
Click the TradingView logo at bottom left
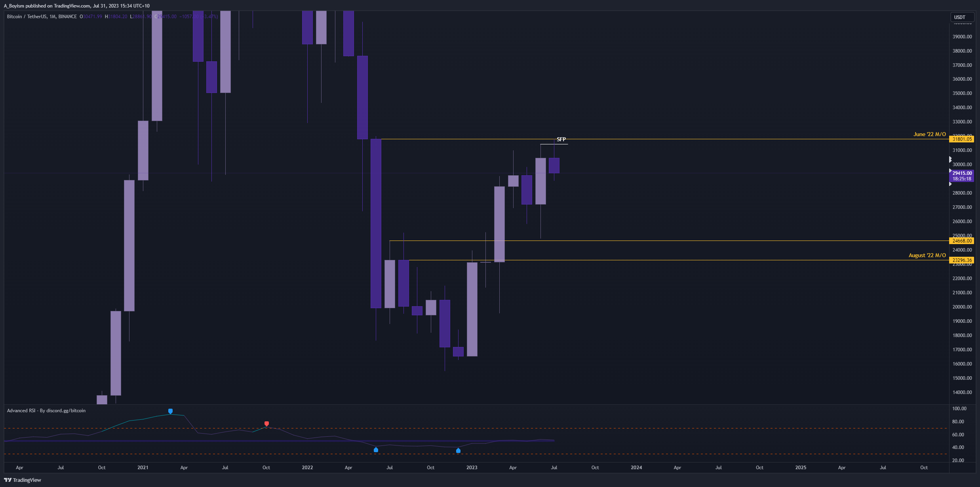click(x=23, y=480)
